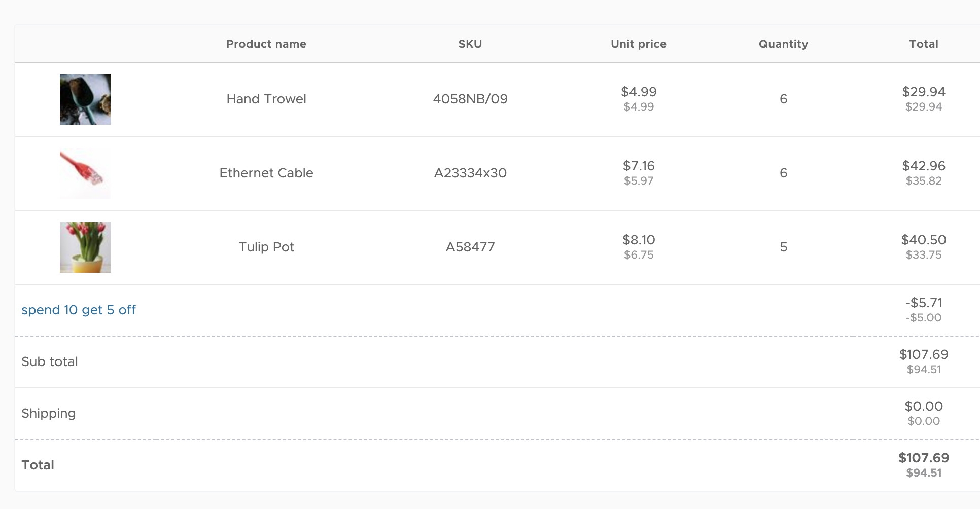Screen dimensions: 980x509
Task: Select the SKU A23334x30 cell
Action: (x=470, y=173)
